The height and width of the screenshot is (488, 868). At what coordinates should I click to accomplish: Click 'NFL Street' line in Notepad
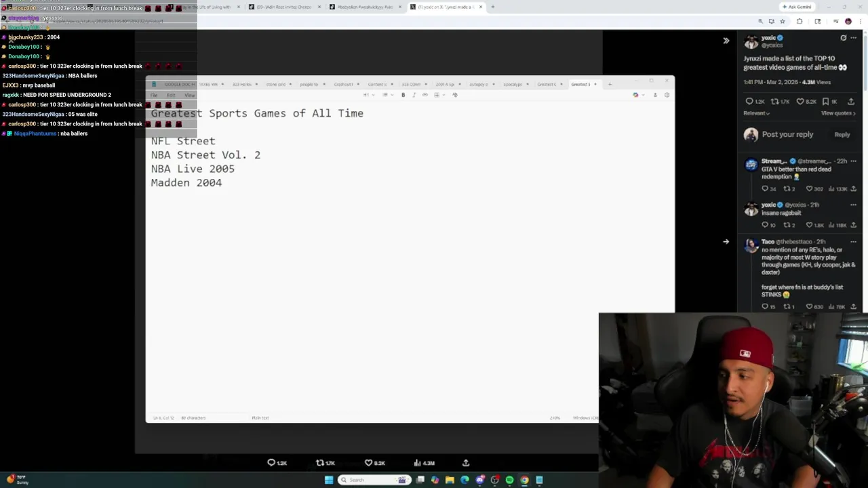click(x=183, y=141)
